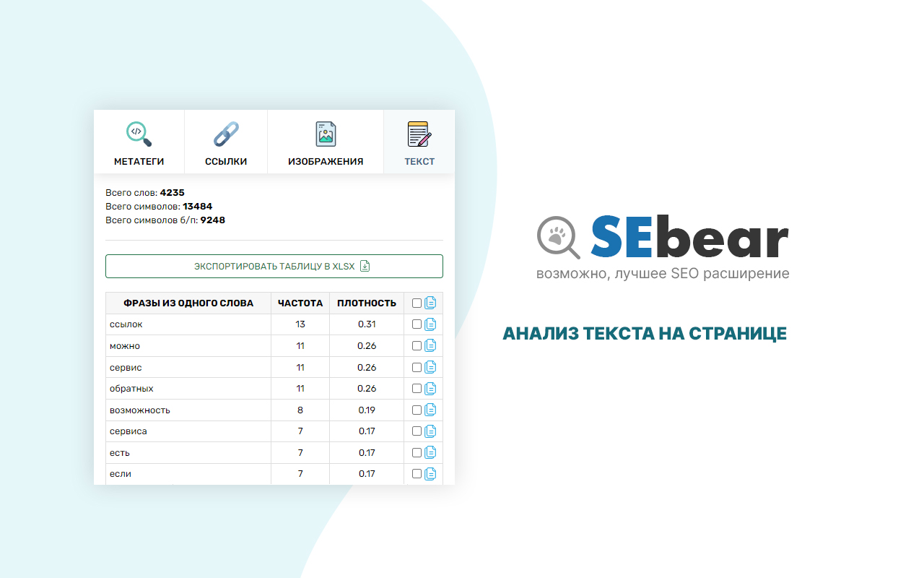Click the SEbear magnifier paw logo icon
924x578 pixels.
[559, 237]
